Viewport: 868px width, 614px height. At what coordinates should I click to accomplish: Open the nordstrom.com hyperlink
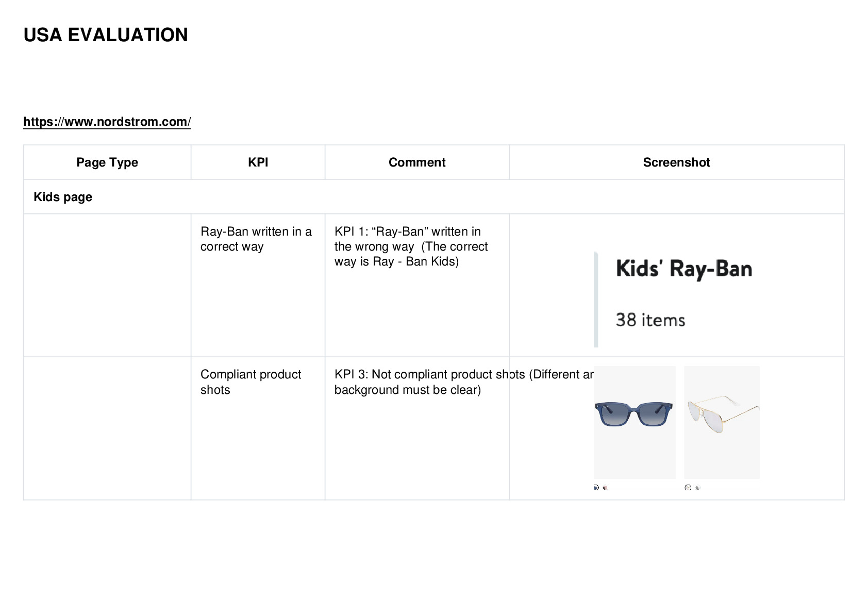click(107, 122)
